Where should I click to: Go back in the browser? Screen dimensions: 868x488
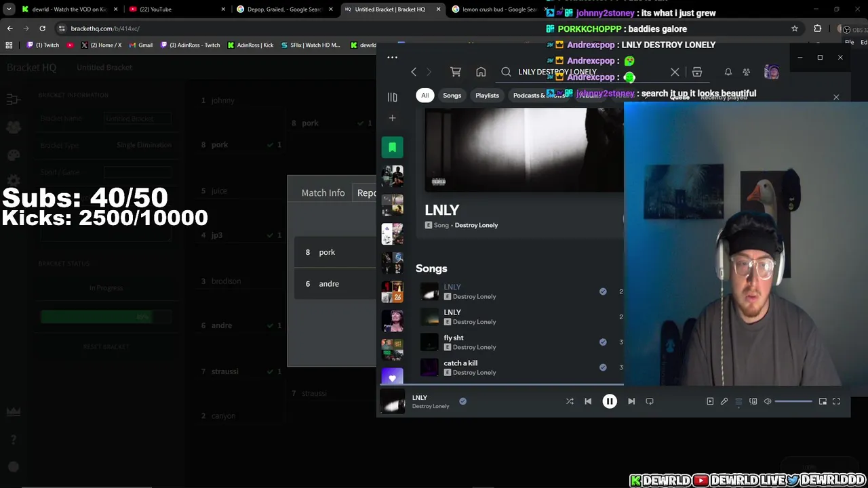click(9, 28)
